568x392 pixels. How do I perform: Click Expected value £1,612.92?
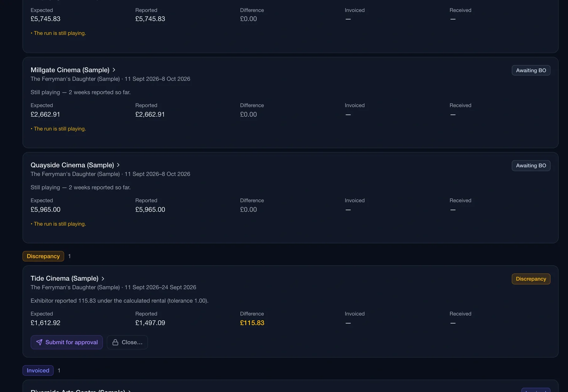point(45,323)
